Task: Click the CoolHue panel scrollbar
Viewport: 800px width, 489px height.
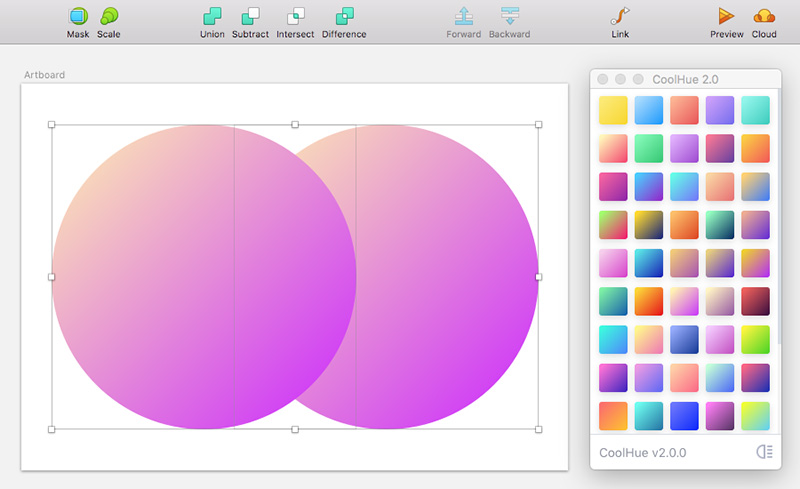Action: click(x=779, y=217)
